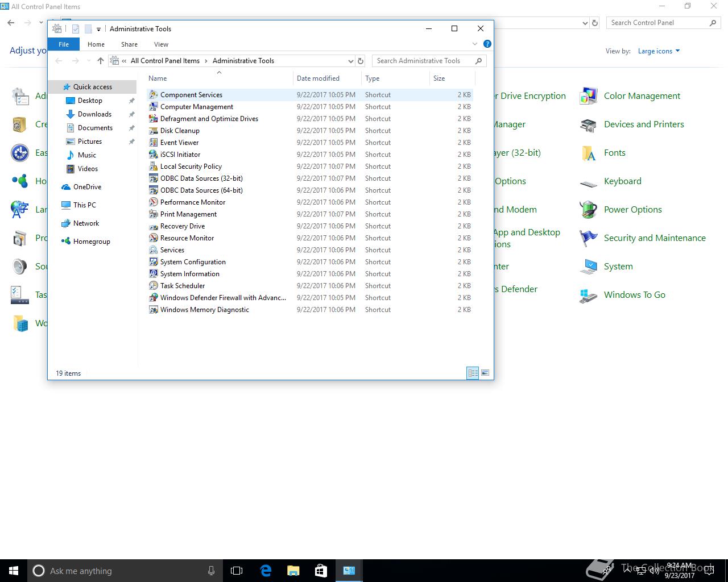This screenshot has height=582, width=728.
Task: Launch Microsoft Edge from the taskbar
Action: pos(266,571)
